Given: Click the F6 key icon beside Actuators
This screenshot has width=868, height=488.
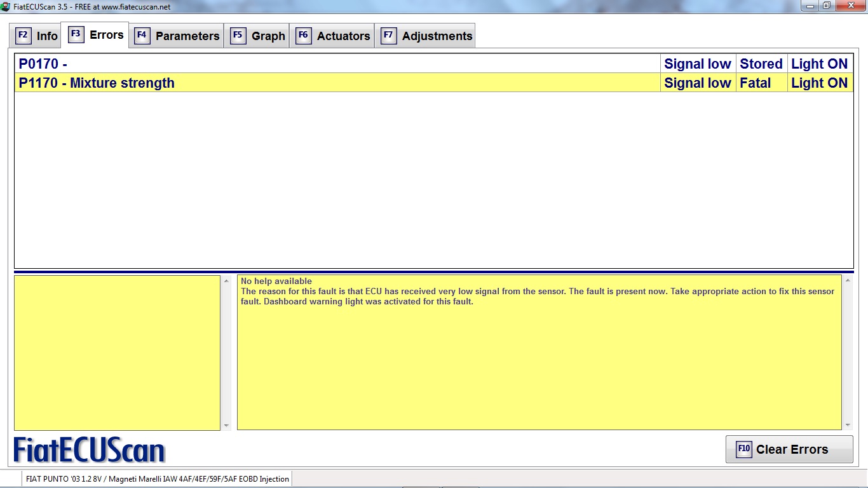Looking at the screenshot, I should pyautogui.click(x=303, y=36).
